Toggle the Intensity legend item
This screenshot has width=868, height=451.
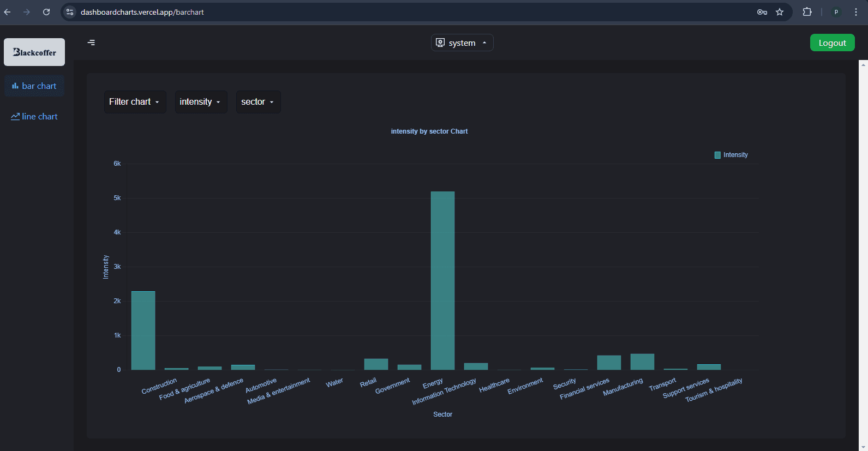(x=731, y=155)
